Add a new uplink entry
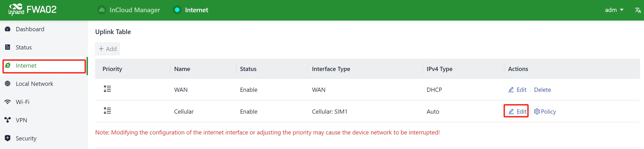644x149 pixels. point(107,49)
